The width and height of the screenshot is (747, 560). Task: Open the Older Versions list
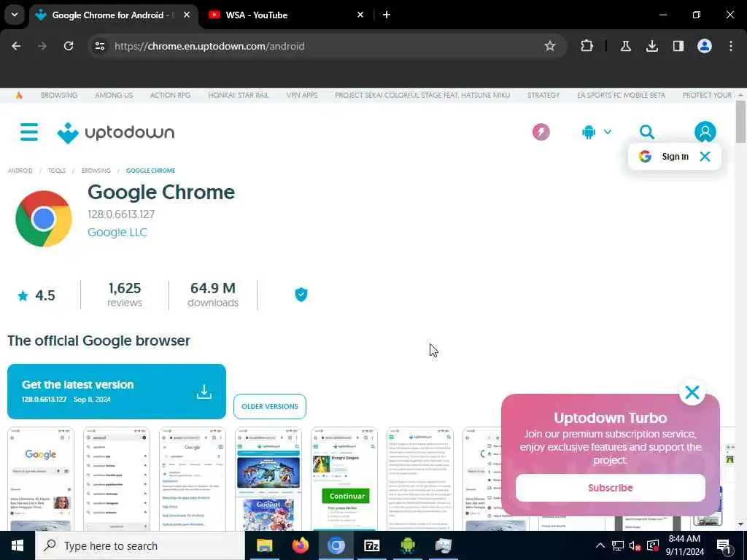click(270, 407)
